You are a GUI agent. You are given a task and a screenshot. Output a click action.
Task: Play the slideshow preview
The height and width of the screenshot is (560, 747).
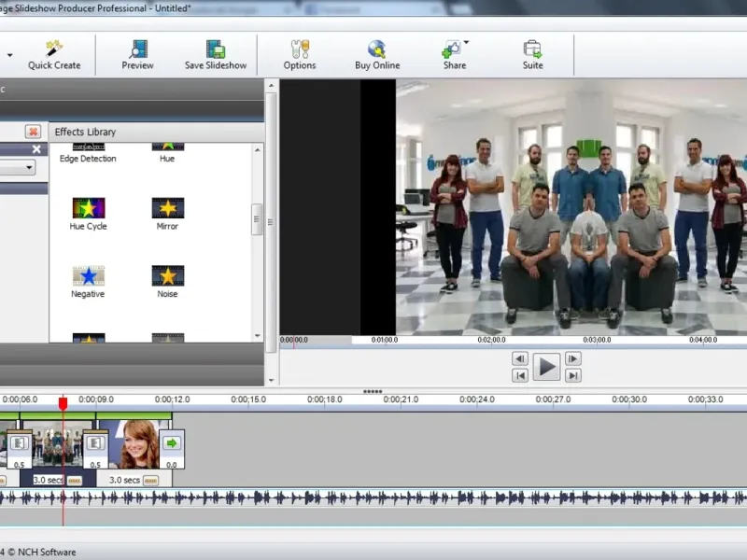tap(546, 367)
